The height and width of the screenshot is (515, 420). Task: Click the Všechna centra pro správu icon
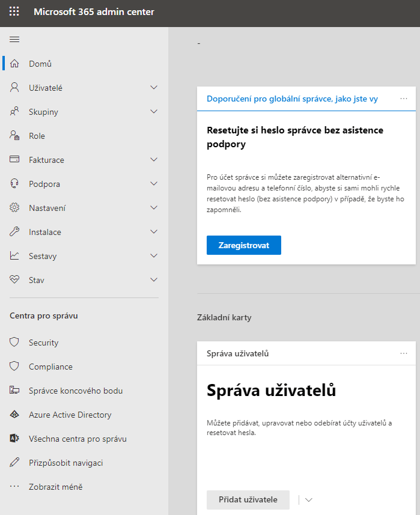click(x=15, y=439)
